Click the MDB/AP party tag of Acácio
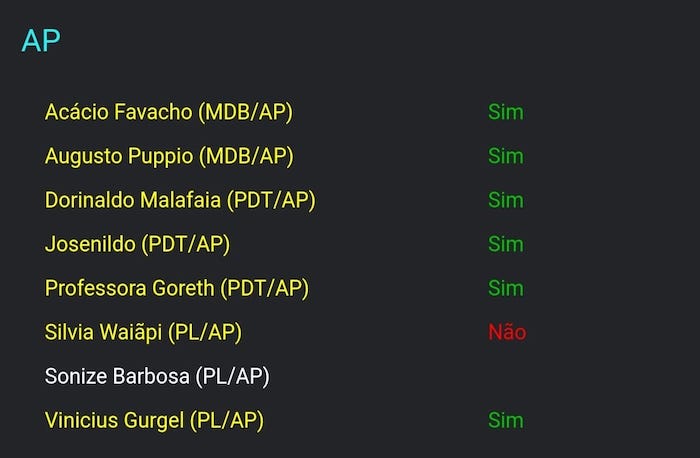This screenshot has width=700, height=458. click(x=246, y=112)
